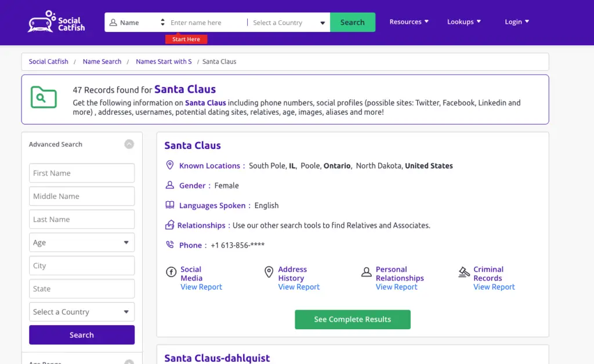Image resolution: width=594 pixels, height=364 pixels.
Task: Click the Enter name here field
Action: point(207,23)
